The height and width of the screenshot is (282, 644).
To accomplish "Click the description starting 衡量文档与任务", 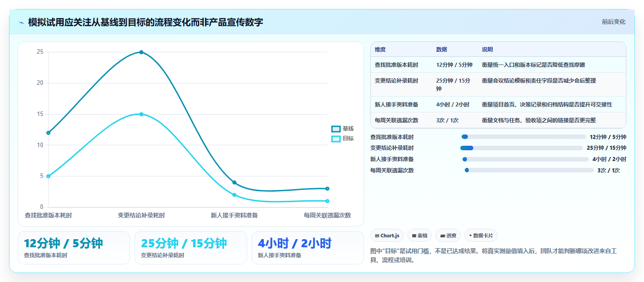I will coord(539,120).
